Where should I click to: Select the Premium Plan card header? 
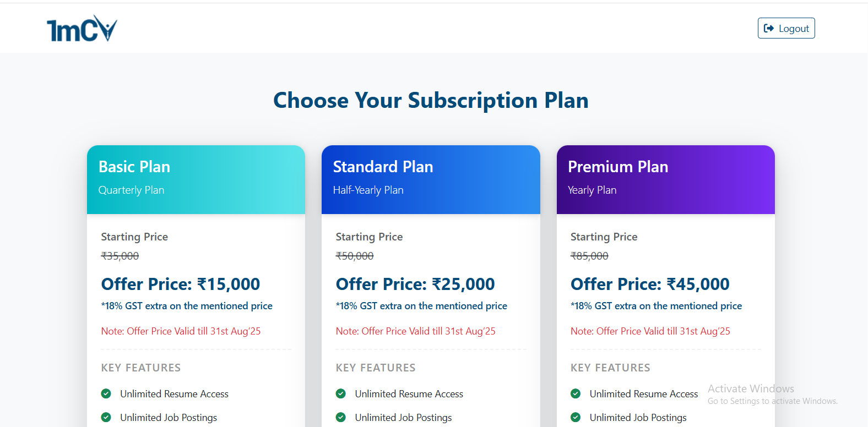pyautogui.click(x=666, y=179)
